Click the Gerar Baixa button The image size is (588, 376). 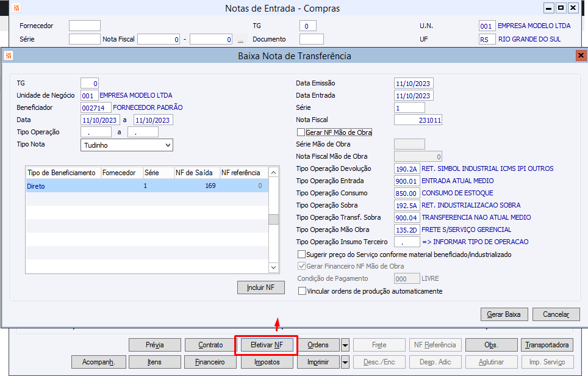click(x=504, y=314)
